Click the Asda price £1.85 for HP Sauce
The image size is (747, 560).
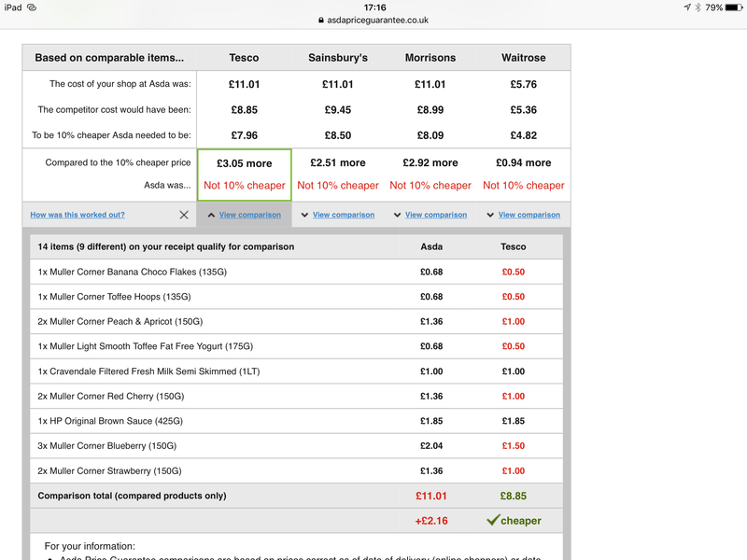431,421
